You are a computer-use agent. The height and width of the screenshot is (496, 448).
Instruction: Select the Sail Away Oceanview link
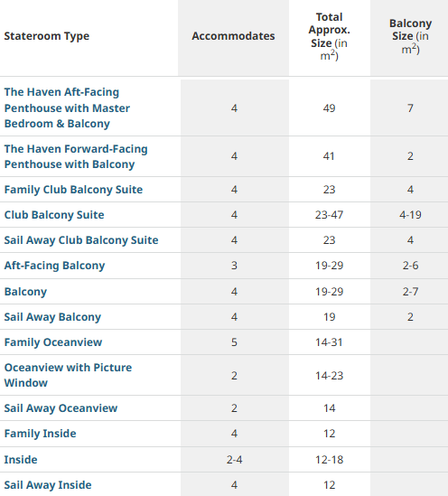61,408
